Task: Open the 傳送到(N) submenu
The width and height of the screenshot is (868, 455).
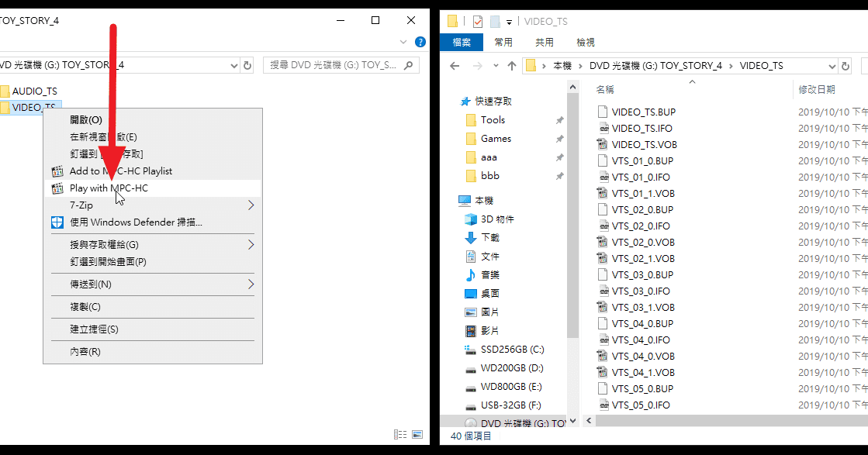Action: coord(152,284)
